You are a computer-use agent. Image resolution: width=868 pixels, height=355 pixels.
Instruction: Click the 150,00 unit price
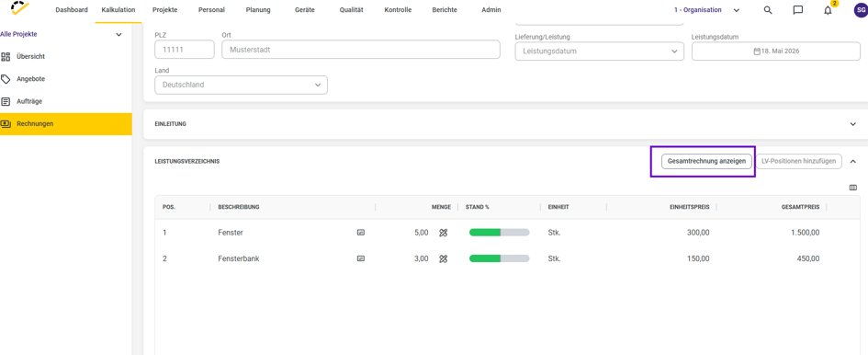(698, 258)
